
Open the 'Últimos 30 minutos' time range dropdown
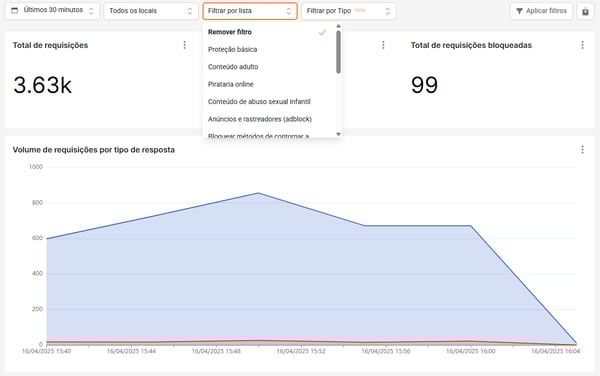pyautogui.click(x=52, y=11)
